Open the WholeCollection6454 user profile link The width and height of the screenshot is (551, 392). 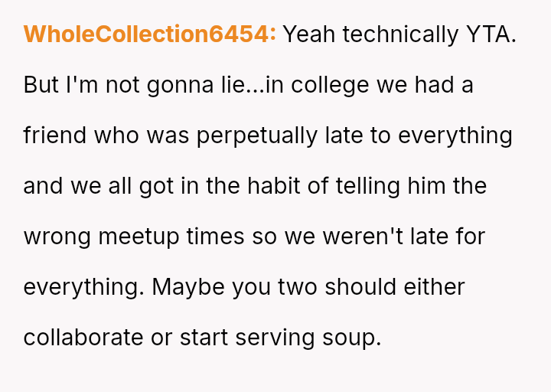tap(149, 34)
